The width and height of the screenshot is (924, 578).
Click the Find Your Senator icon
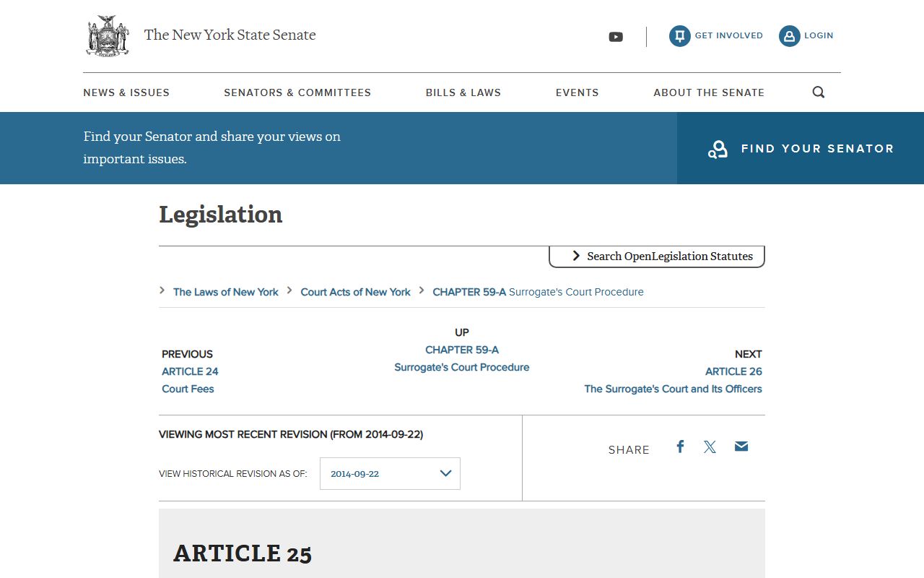point(718,149)
